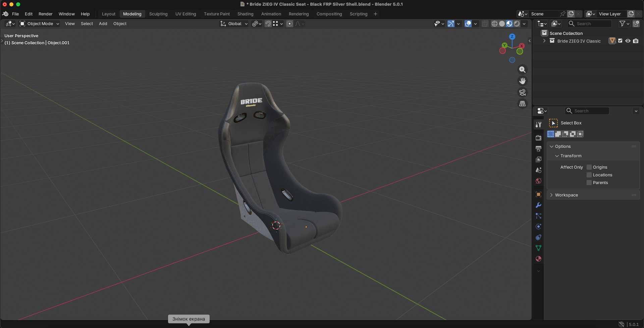Toggle render camera for Bride ZIEG IV Classic

click(x=636, y=41)
